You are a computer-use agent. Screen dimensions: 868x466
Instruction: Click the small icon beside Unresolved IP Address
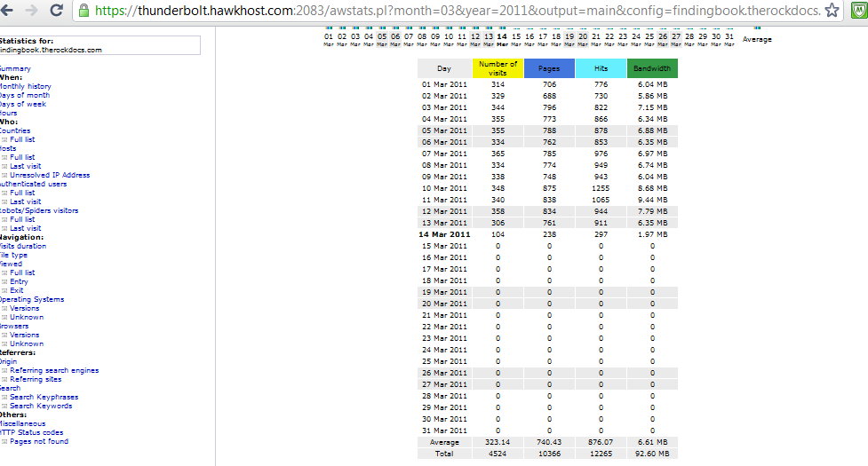[4, 175]
